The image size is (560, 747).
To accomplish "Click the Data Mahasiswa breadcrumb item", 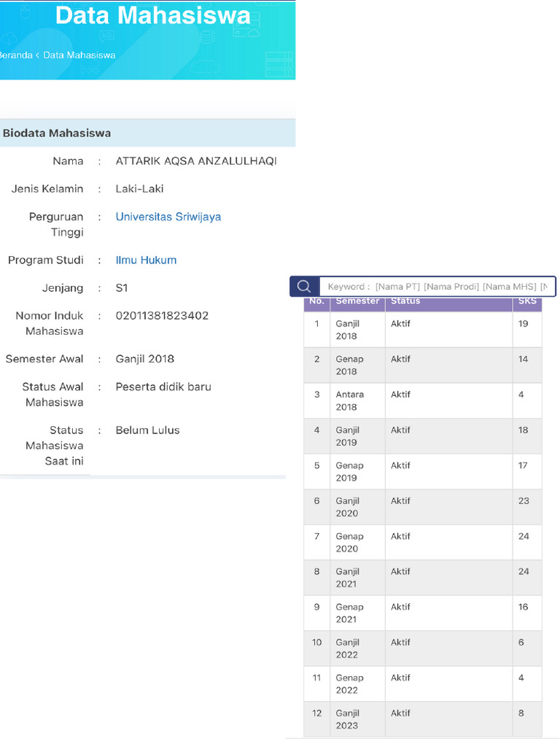I will tap(79, 55).
